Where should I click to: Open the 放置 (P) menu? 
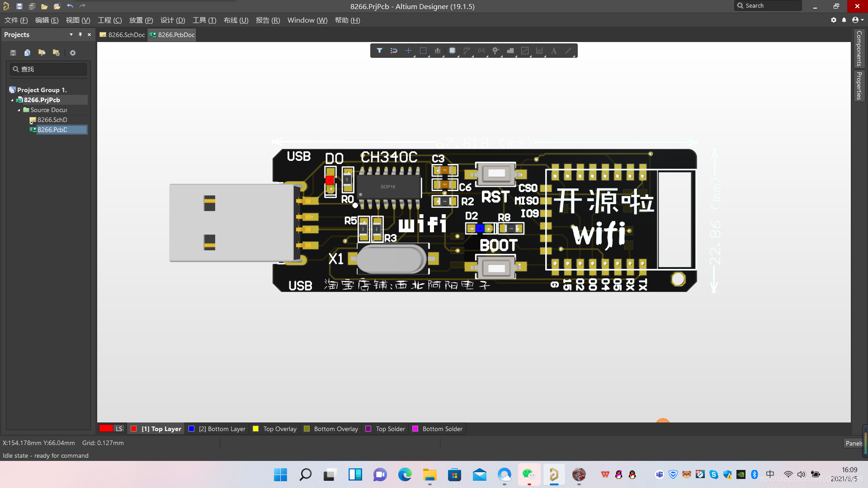click(x=141, y=20)
